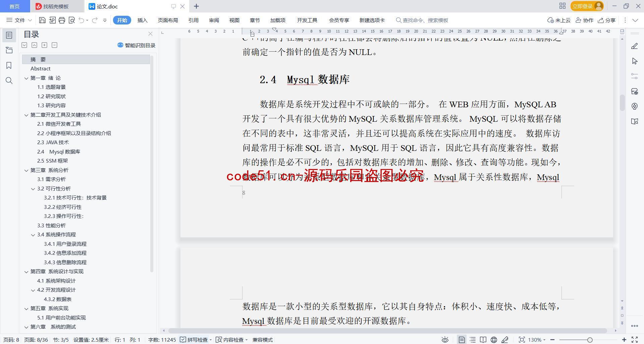Screen dimensions: 644x344
Task: Click the vertical document scrollbar thumb
Action: [622, 103]
